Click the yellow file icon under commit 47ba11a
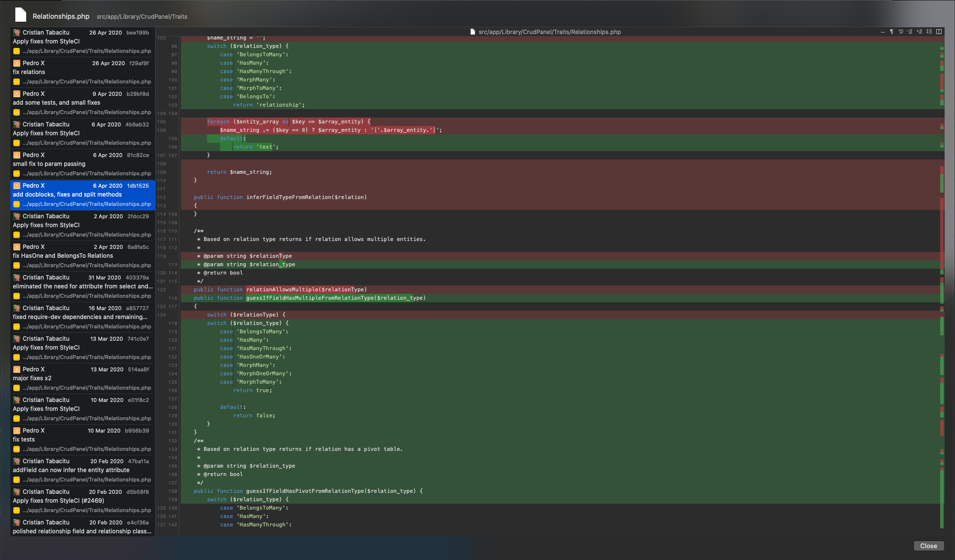 [16, 480]
